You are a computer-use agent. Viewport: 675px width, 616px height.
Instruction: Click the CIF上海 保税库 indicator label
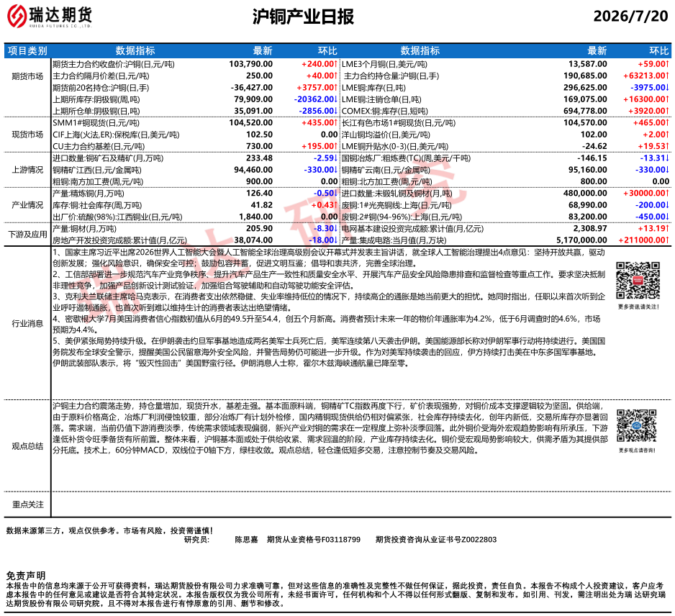[117, 135]
